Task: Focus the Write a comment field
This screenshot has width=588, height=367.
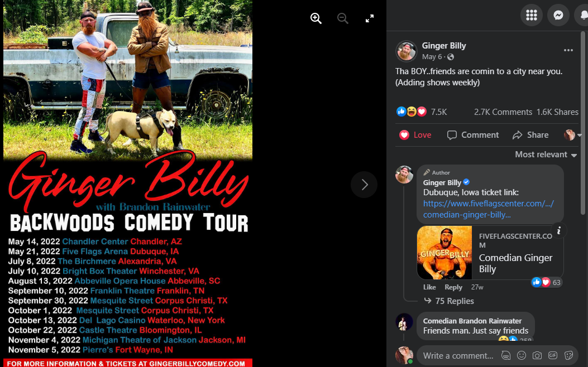Action: pos(458,355)
